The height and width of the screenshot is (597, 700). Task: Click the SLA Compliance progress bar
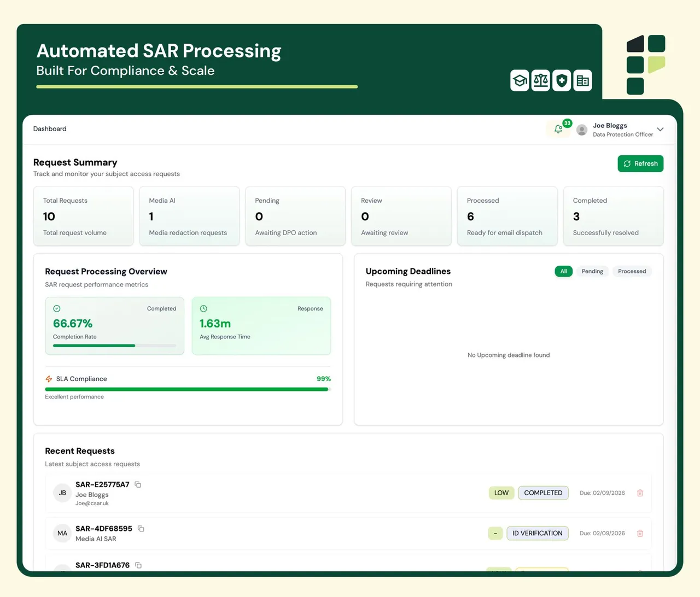pyautogui.click(x=188, y=389)
